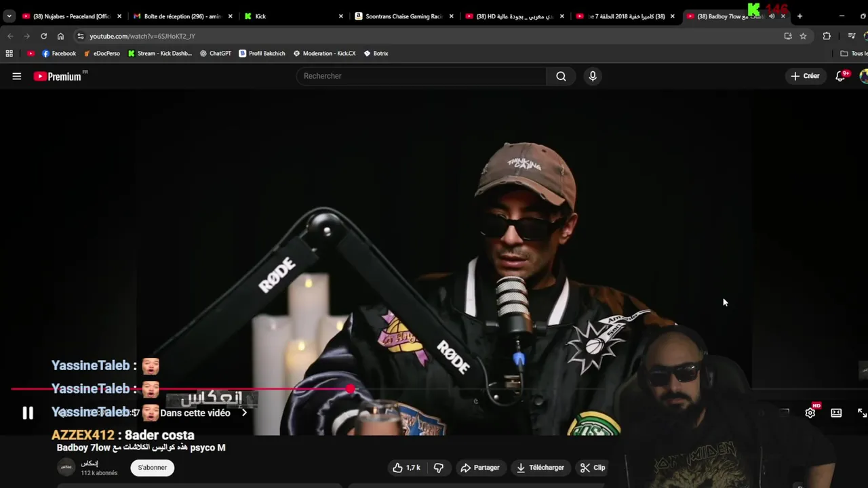Open the all bookmarks folder
Viewport: 868px width, 488px height.
pyautogui.click(x=853, y=54)
